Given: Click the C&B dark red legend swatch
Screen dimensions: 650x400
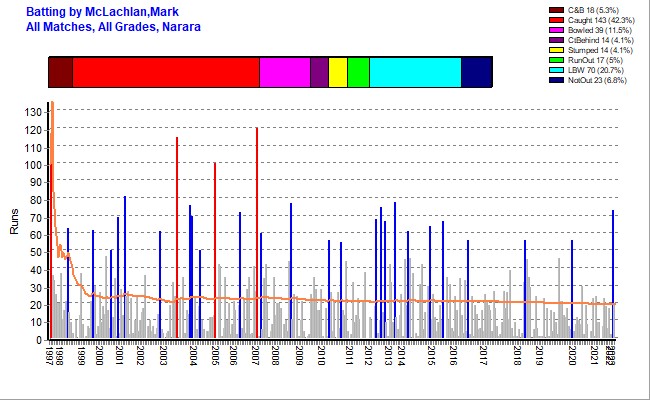Looking at the screenshot, I should [558, 10].
